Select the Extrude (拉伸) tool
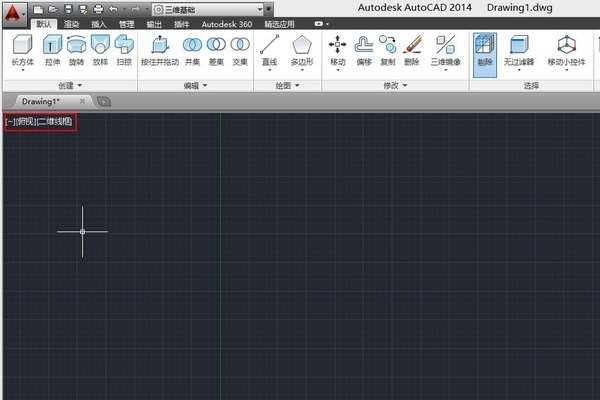The width and height of the screenshot is (600, 400). pyautogui.click(x=52, y=51)
